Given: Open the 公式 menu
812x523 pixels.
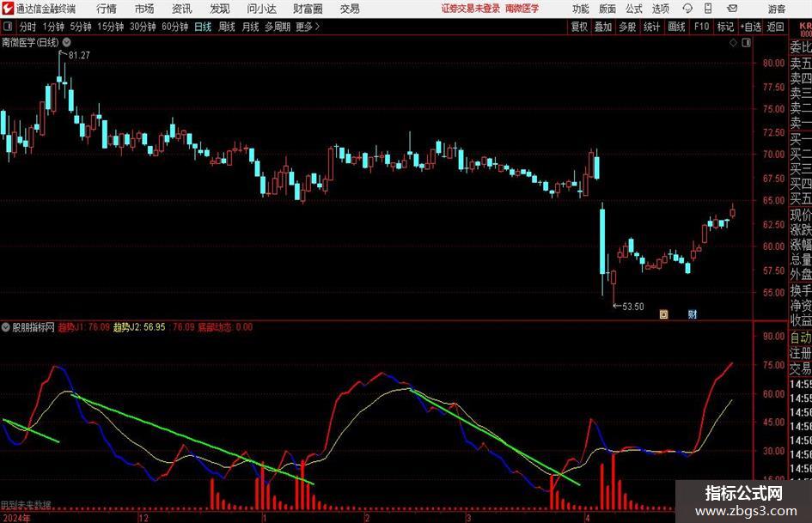Looking at the screenshot, I should 634,9.
